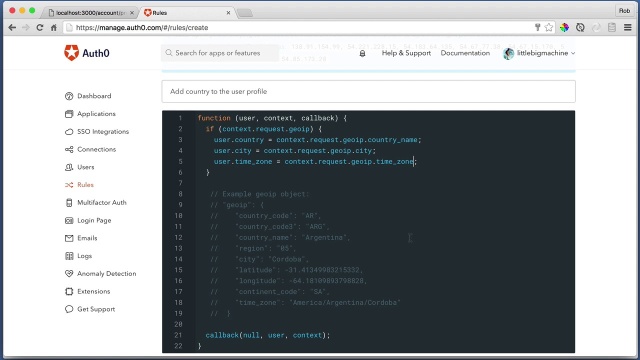
Task: Click the littlebigmachine avatar
Action: pos(509,53)
